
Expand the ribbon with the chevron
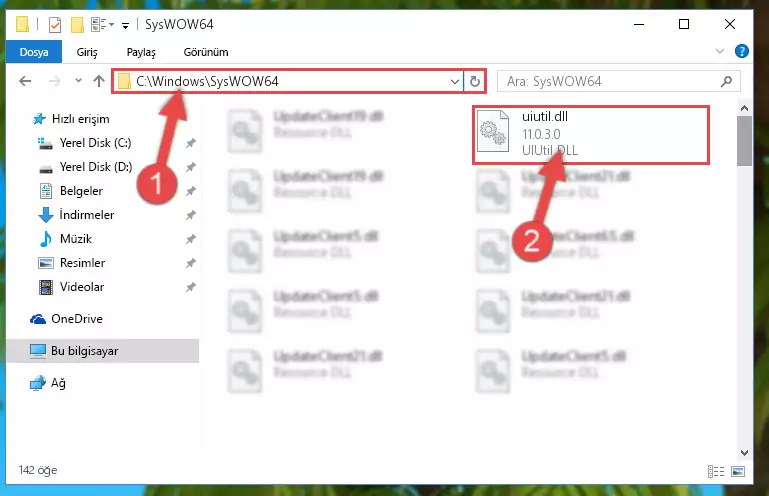click(x=719, y=51)
